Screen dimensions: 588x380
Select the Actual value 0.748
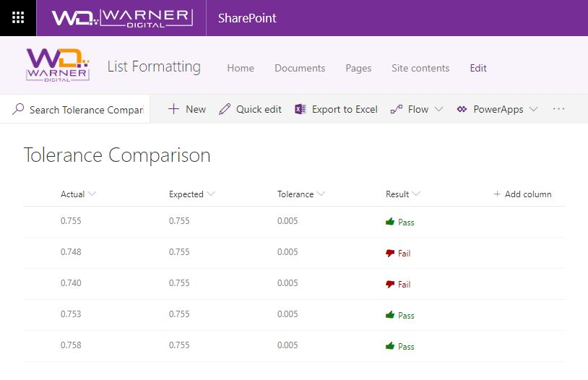[x=71, y=251]
